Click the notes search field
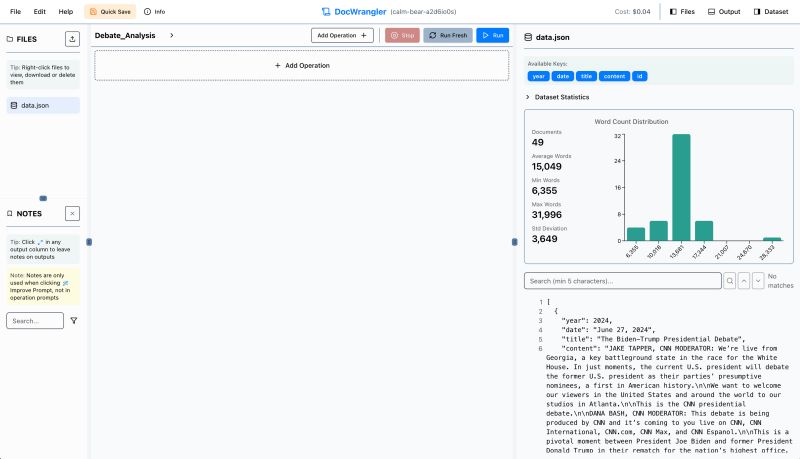Screen dimensions: 800x459 pyautogui.click(x=35, y=321)
